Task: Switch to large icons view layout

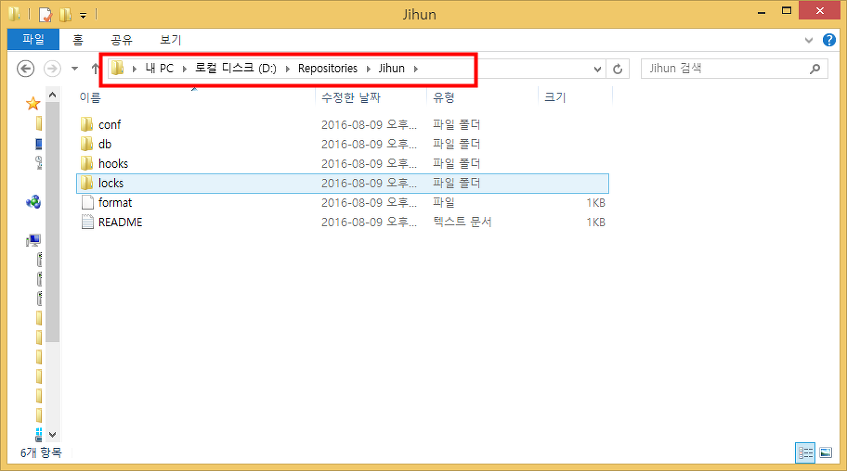Action: (825, 453)
